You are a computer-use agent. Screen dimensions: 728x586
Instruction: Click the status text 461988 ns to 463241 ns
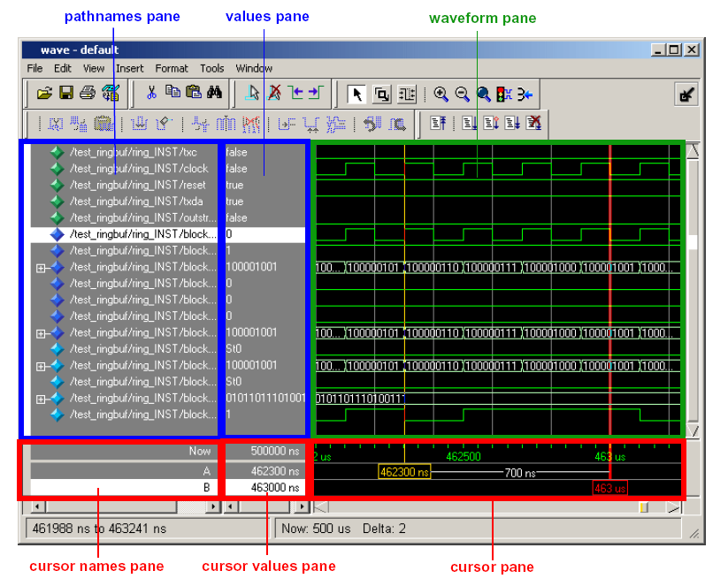[x=99, y=529]
